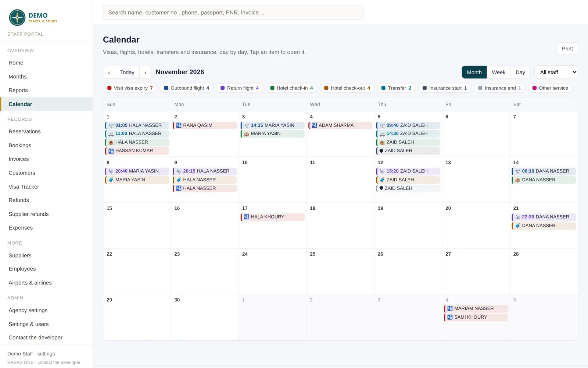This screenshot has height=368, width=588.
Task: Click visa icon on HASSAN KUMAR event
Action: (x=111, y=151)
